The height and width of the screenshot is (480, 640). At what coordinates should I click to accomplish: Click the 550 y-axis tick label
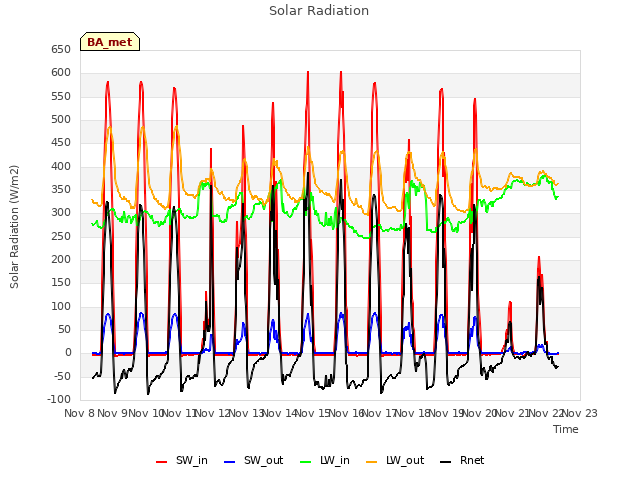[x=61, y=96]
